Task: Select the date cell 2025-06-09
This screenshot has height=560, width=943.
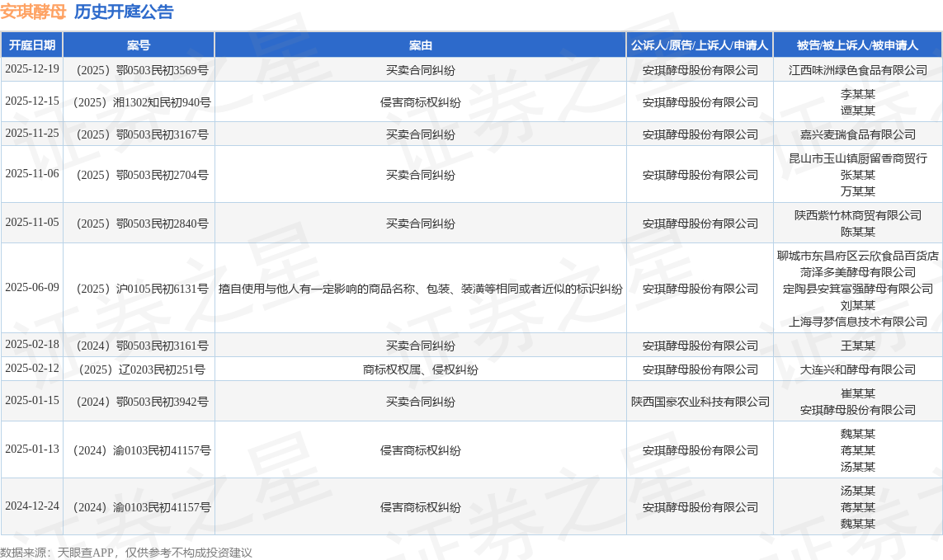Action: 32,287
